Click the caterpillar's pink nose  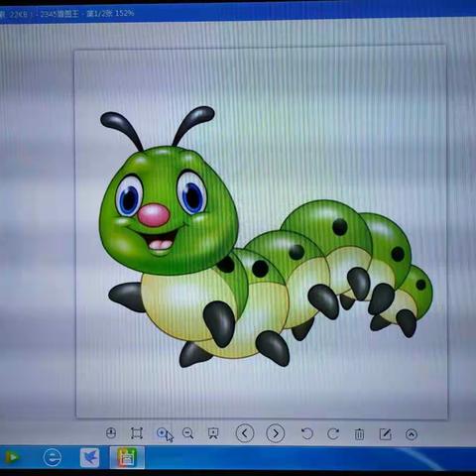154,215
